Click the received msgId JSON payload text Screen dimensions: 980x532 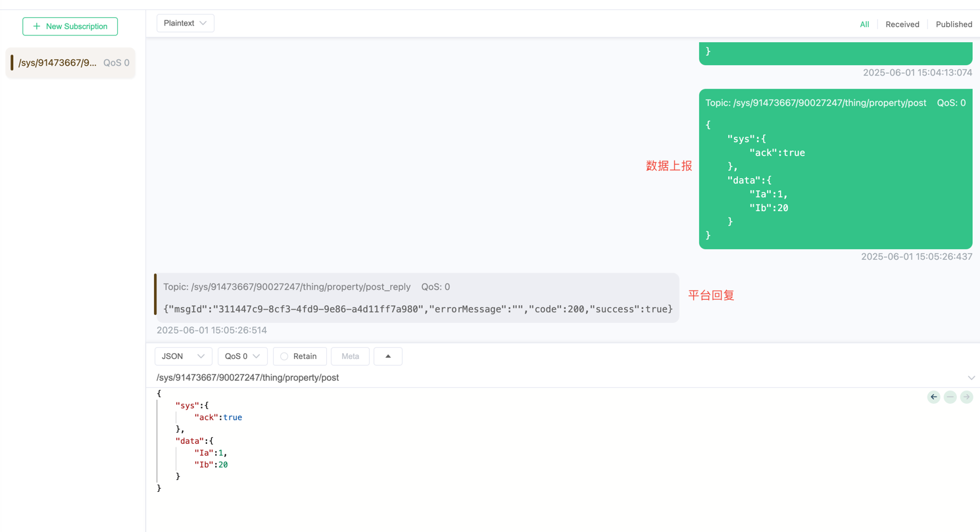coord(418,309)
